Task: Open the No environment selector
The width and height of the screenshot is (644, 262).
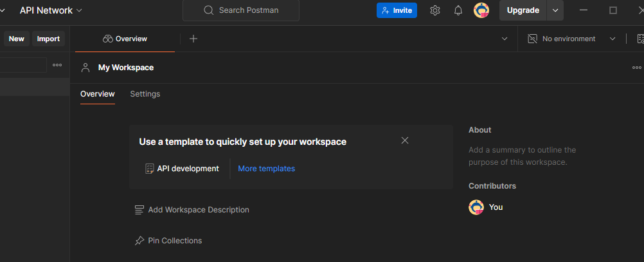Action: [x=572, y=39]
